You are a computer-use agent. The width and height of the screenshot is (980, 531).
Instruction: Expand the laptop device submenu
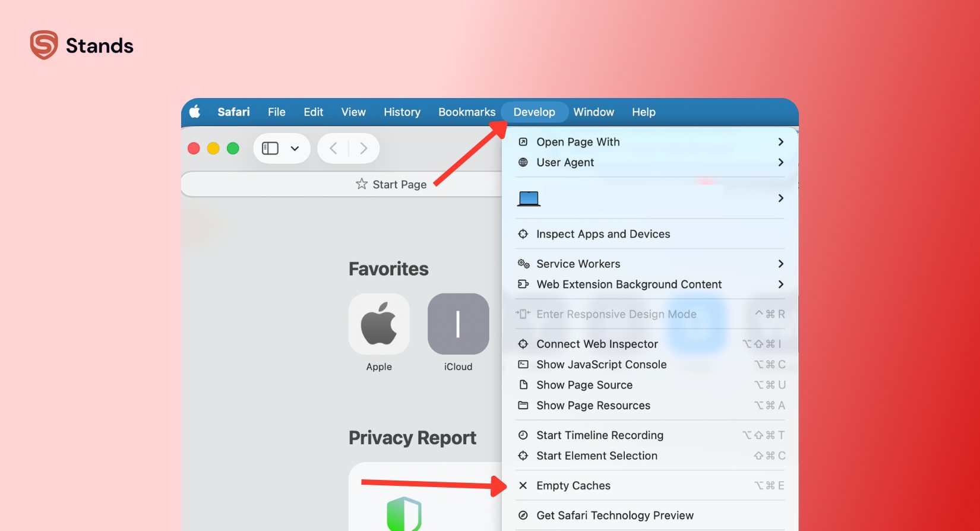point(650,198)
